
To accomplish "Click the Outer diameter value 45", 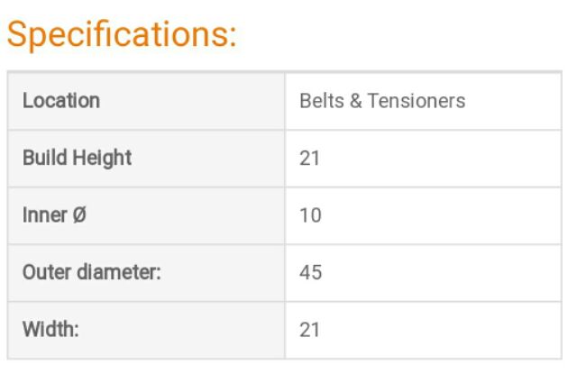I will 310,273.
